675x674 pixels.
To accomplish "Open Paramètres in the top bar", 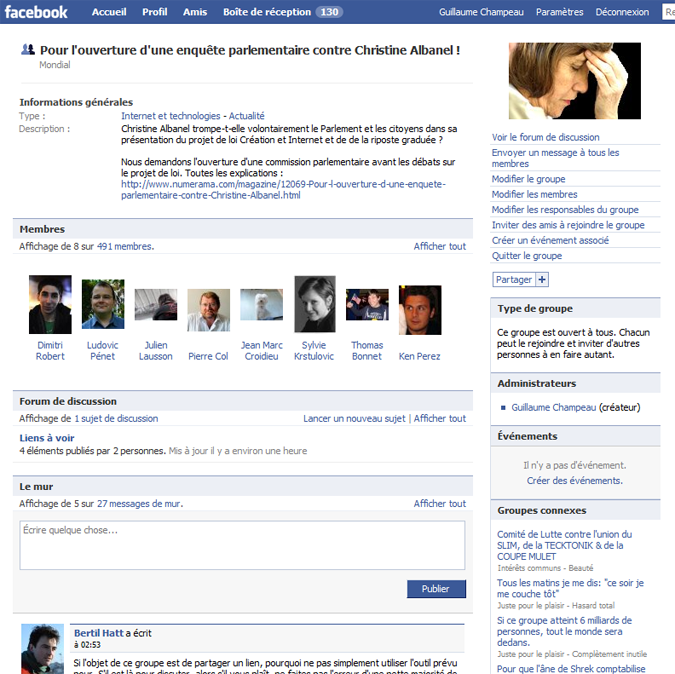I will click(559, 12).
